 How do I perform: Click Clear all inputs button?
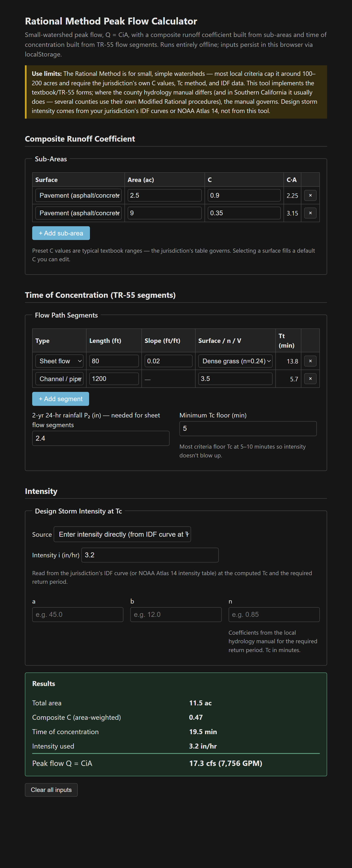tap(51, 790)
